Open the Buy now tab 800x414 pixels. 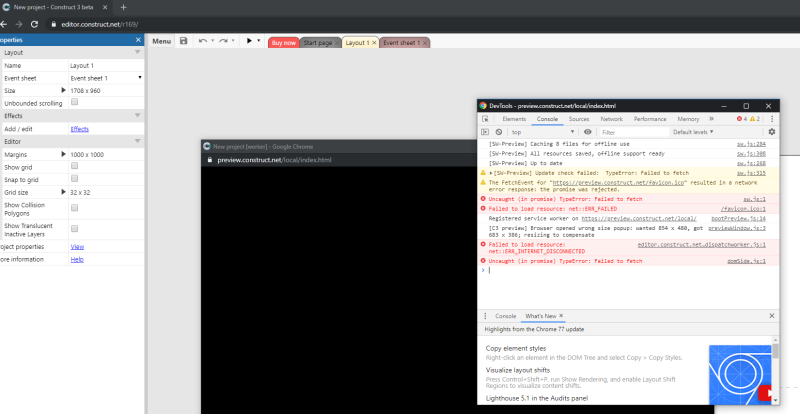point(284,43)
